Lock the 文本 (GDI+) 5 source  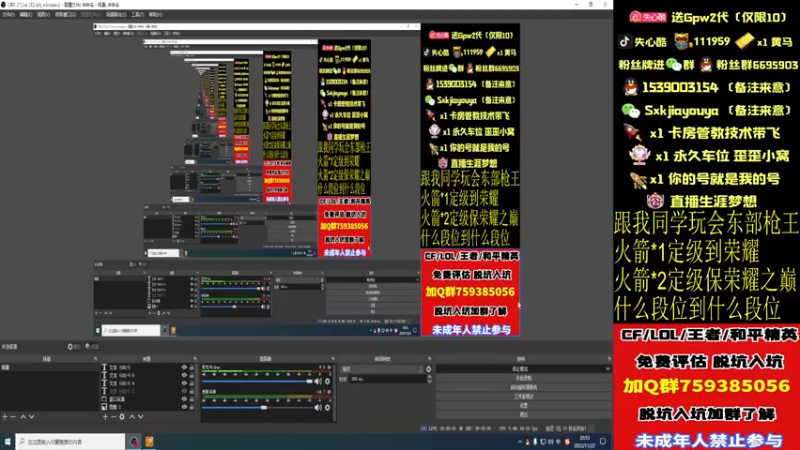tap(192, 375)
